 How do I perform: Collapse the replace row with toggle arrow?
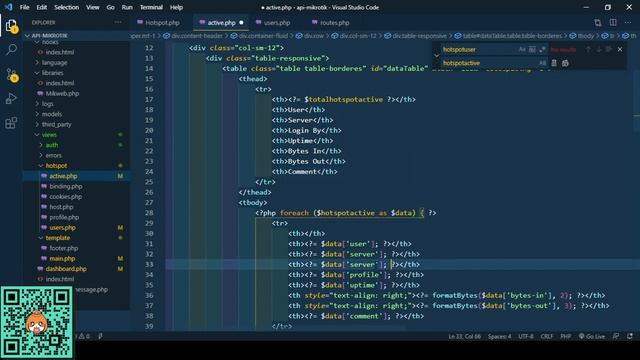pos(436,56)
